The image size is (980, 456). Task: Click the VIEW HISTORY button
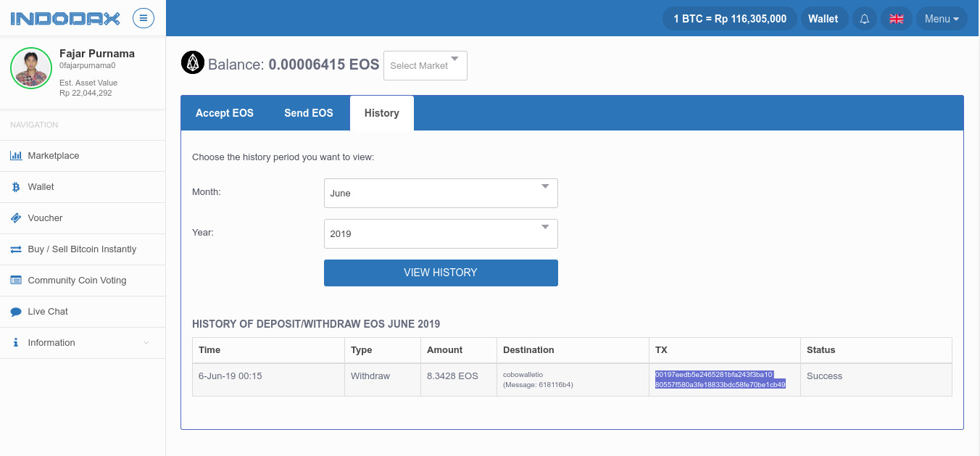pyautogui.click(x=441, y=273)
